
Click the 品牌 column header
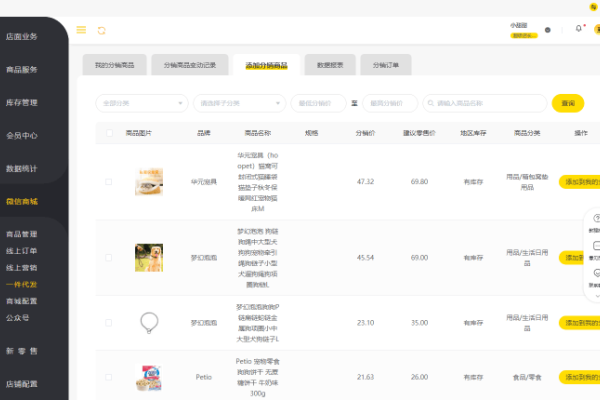click(x=204, y=133)
